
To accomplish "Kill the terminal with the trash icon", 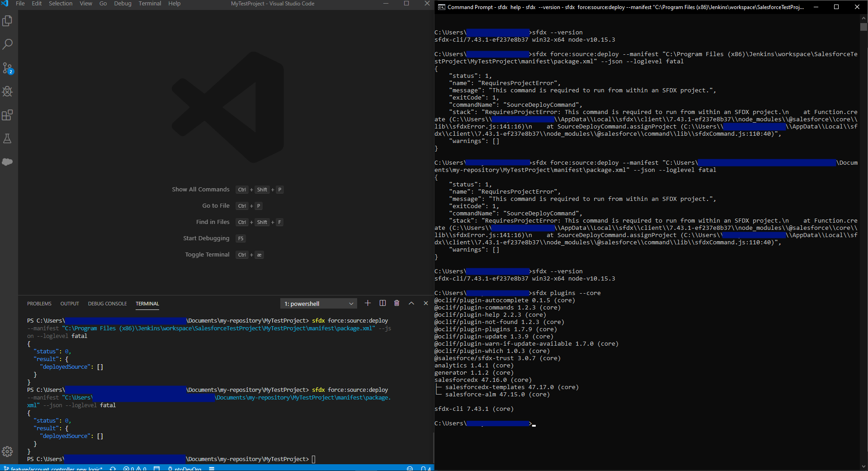I will click(x=396, y=303).
